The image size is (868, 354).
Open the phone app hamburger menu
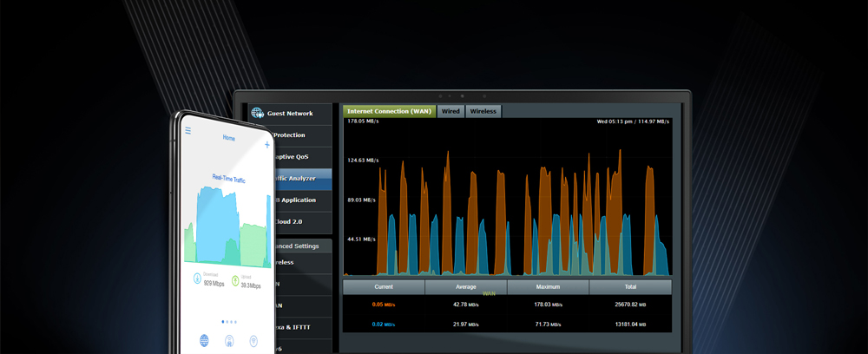[x=188, y=131]
